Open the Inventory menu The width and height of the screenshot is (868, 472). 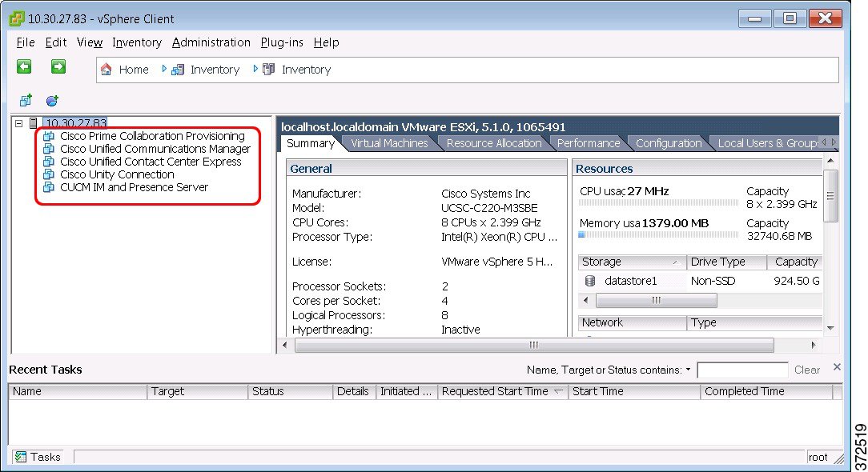pyautogui.click(x=137, y=42)
